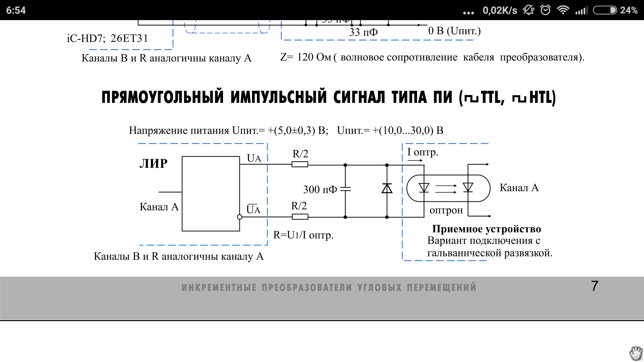
Task: Click page number 7 in footer
Action: click(595, 286)
